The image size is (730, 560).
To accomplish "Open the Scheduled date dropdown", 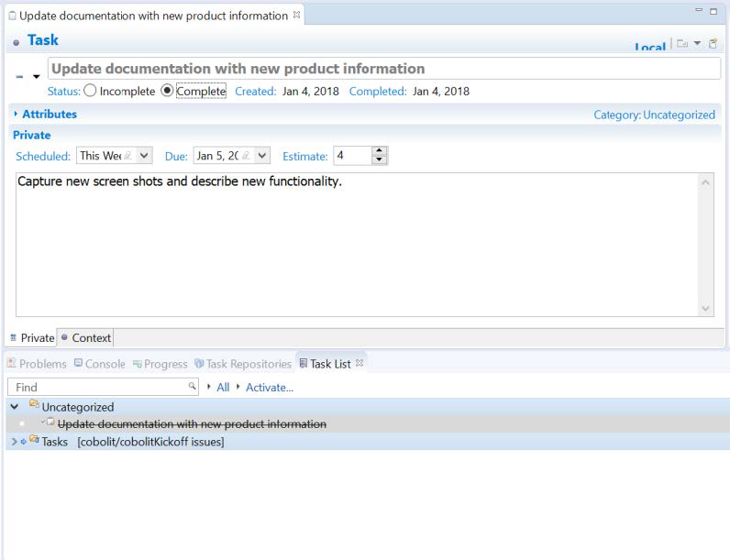I will (x=144, y=157).
